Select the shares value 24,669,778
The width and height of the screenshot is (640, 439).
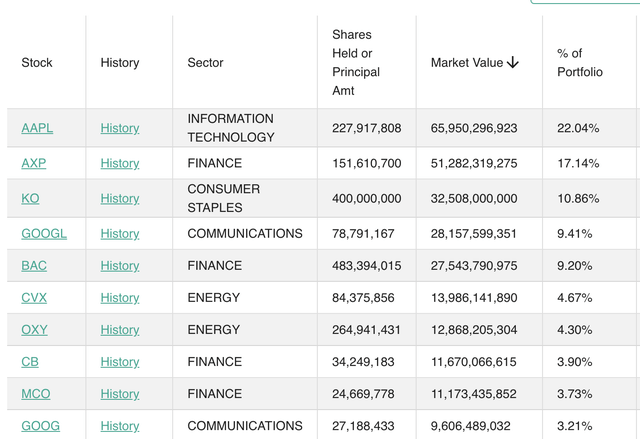tap(363, 394)
